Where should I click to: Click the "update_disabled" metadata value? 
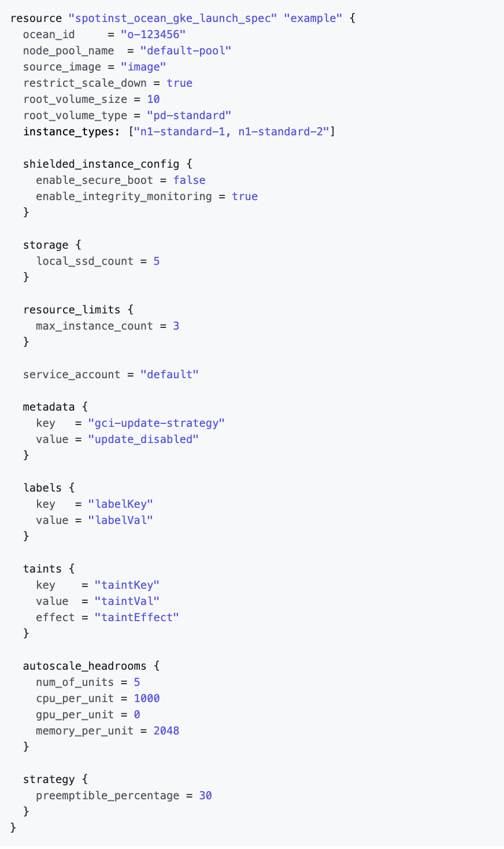pyautogui.click(x=143, y=440)
